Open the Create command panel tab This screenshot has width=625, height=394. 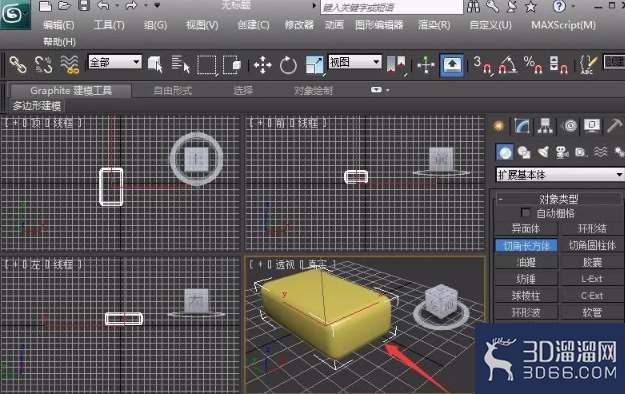coord(499,126)
